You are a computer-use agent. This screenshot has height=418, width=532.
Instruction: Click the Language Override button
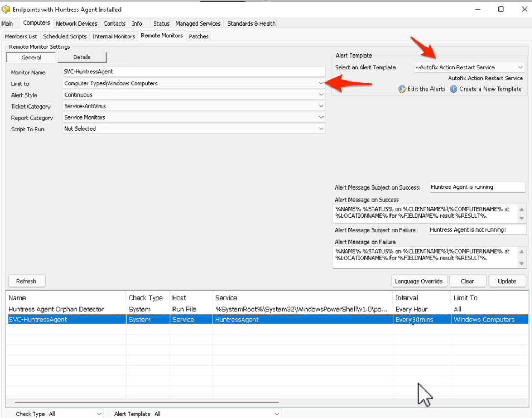(418, 281)
